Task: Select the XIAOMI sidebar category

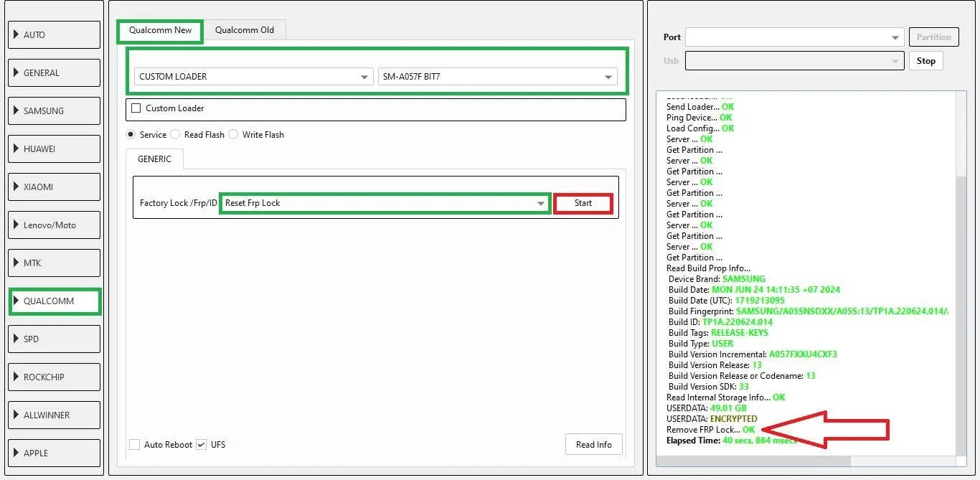Action: [x=55, y=187]
